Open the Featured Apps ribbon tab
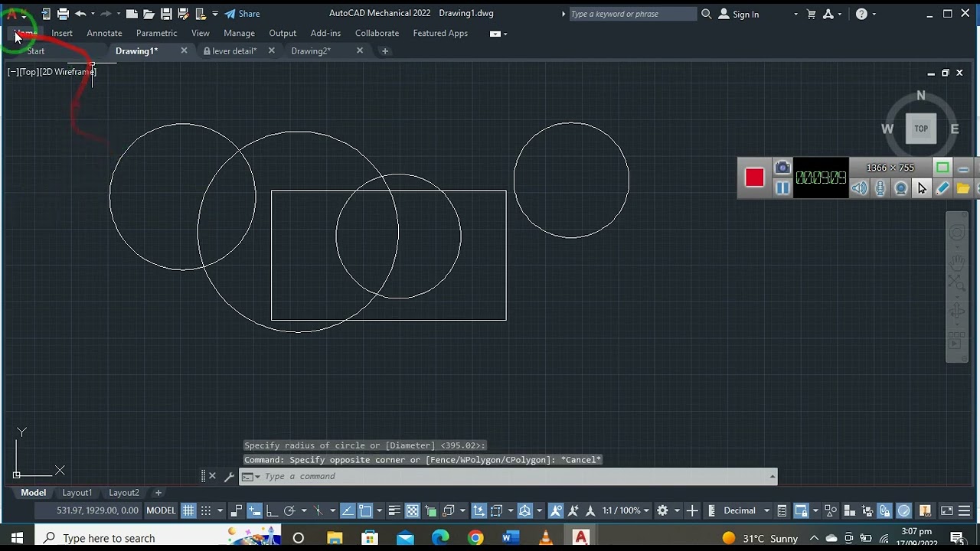Viewport: 980px width, 551px height. 440,33
